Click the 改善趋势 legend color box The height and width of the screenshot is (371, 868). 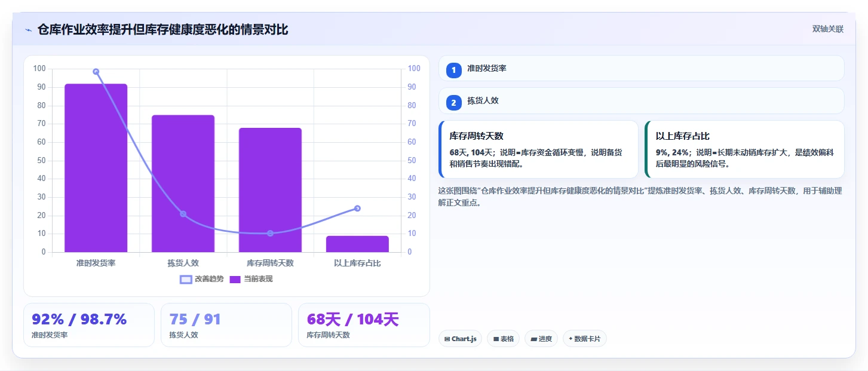coord(186,279)
